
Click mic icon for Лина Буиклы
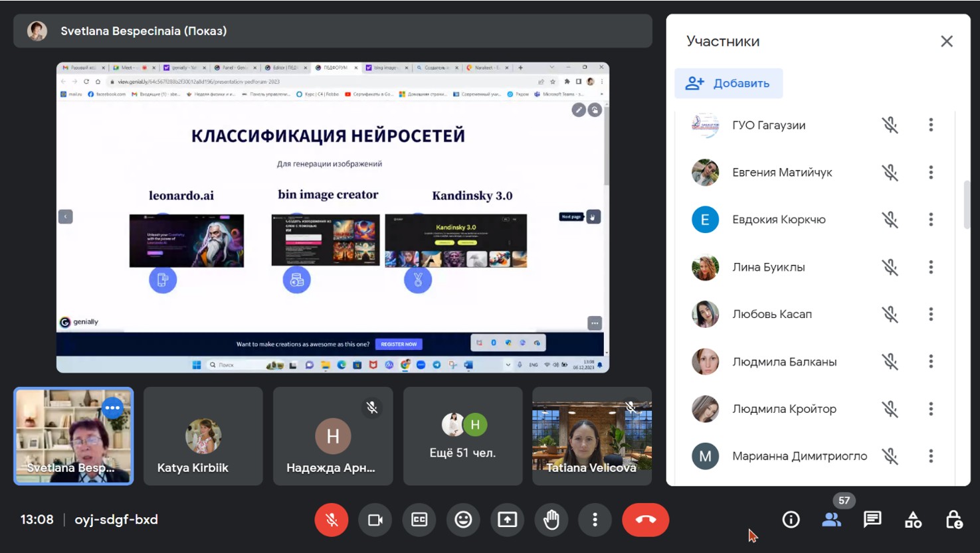tap(890, 267)
